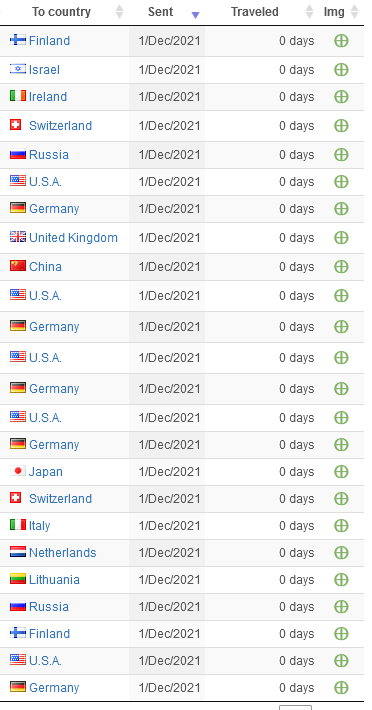
Task: Click the Japan flag icon
Action: coord(18,471)
